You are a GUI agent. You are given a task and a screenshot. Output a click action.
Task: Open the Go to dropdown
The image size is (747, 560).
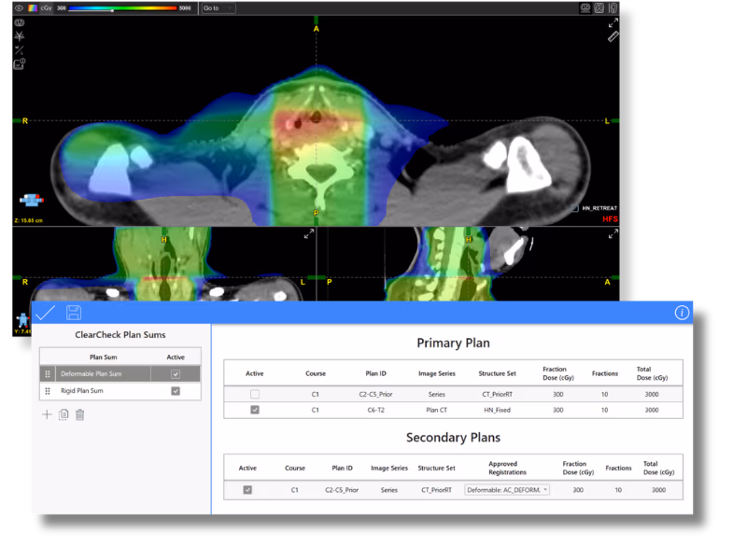click(218, 8)
